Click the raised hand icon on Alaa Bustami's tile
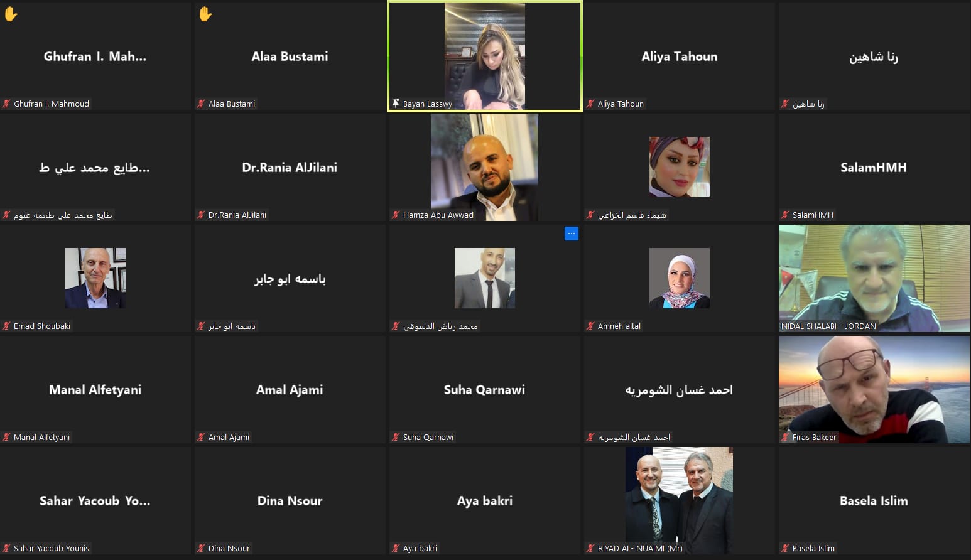Screen dimensions: 971x560 coord(205,14)
